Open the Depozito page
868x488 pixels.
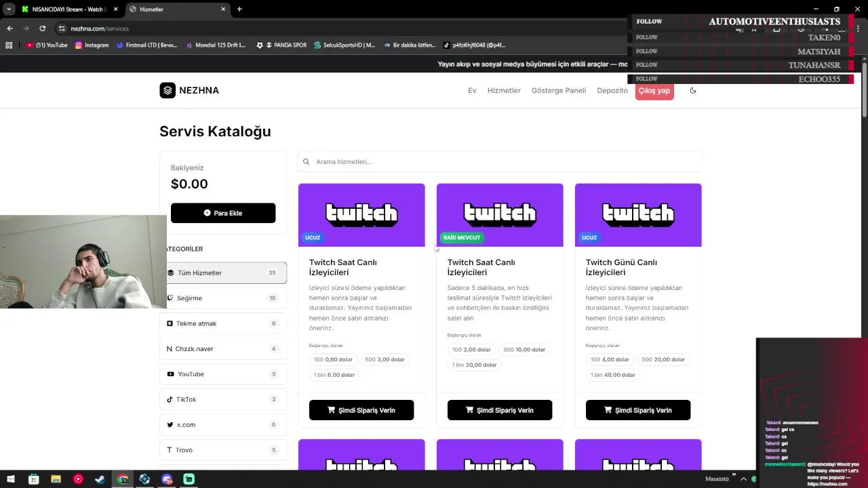pos(612,90)
